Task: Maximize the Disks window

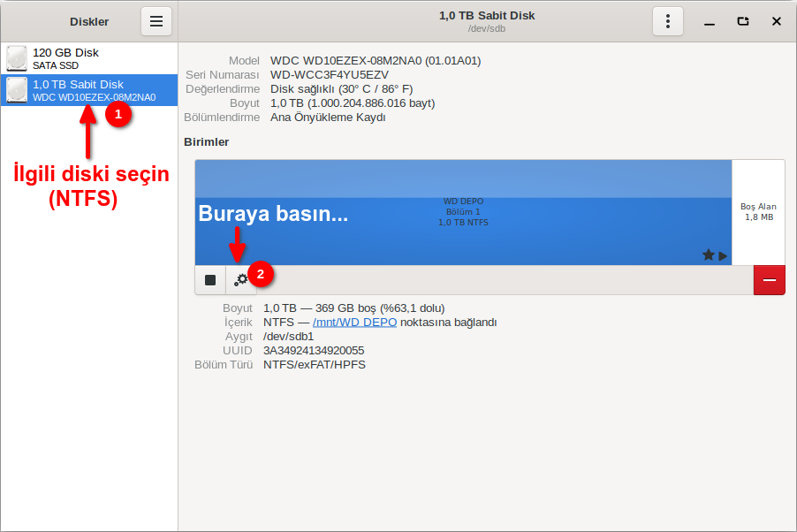Action: pos(743,21)
